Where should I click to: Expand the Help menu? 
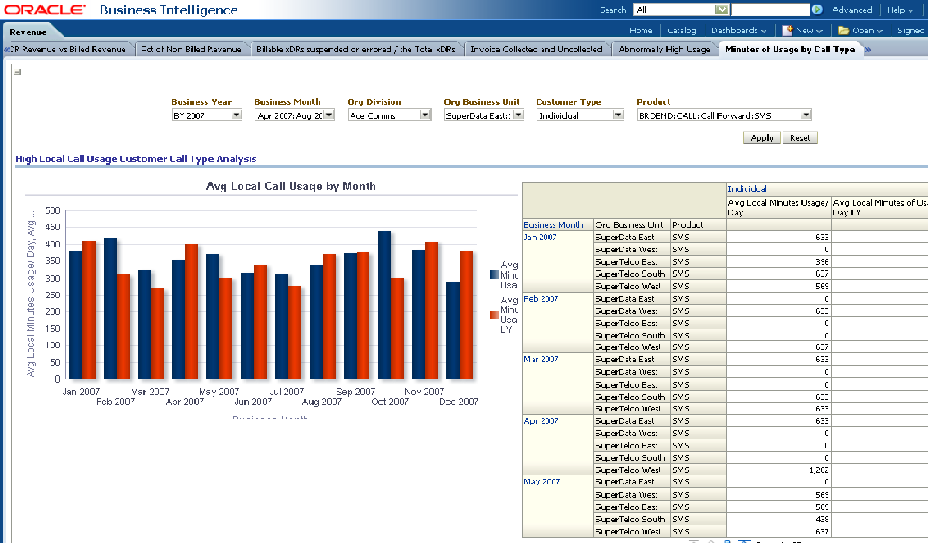pyautogui.click(x=900, y=9)
